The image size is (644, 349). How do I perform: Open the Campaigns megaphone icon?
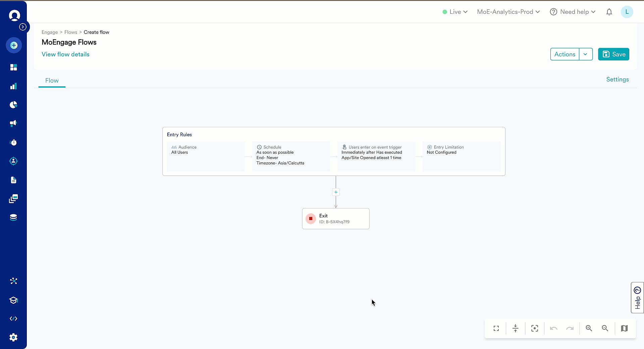[x=14, y=123]
